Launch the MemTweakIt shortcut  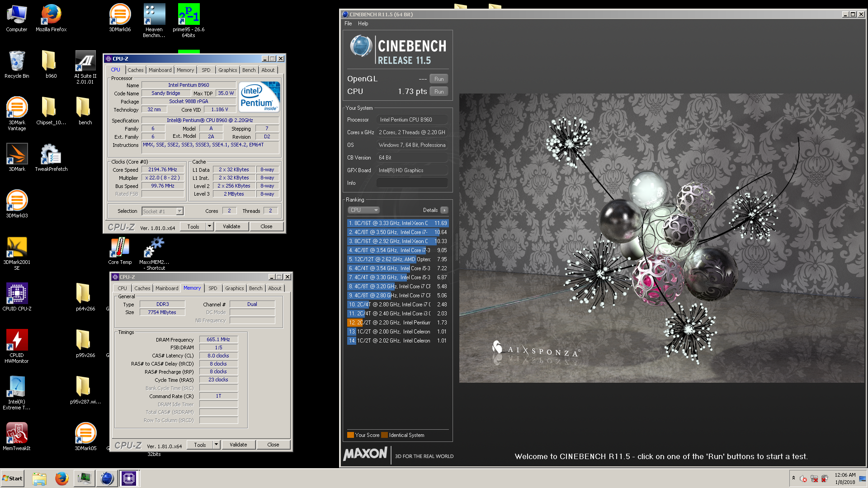click(17, 437)
